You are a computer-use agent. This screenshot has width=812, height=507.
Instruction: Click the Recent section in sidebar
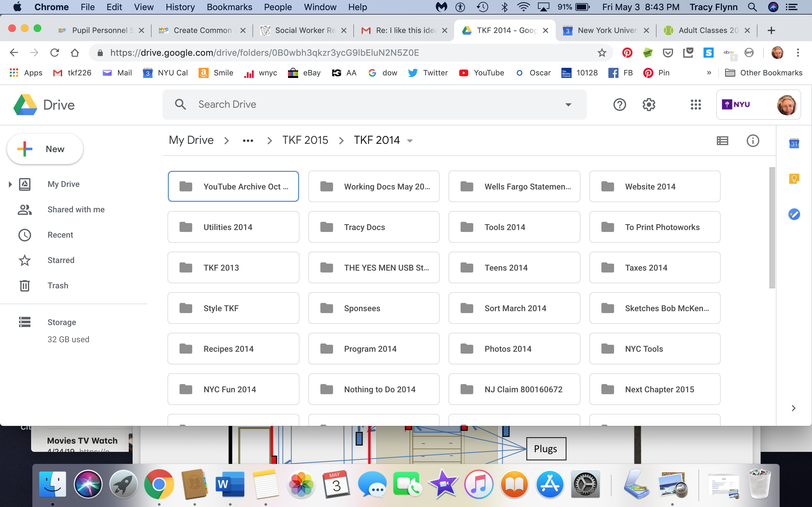tap(60, 234)
